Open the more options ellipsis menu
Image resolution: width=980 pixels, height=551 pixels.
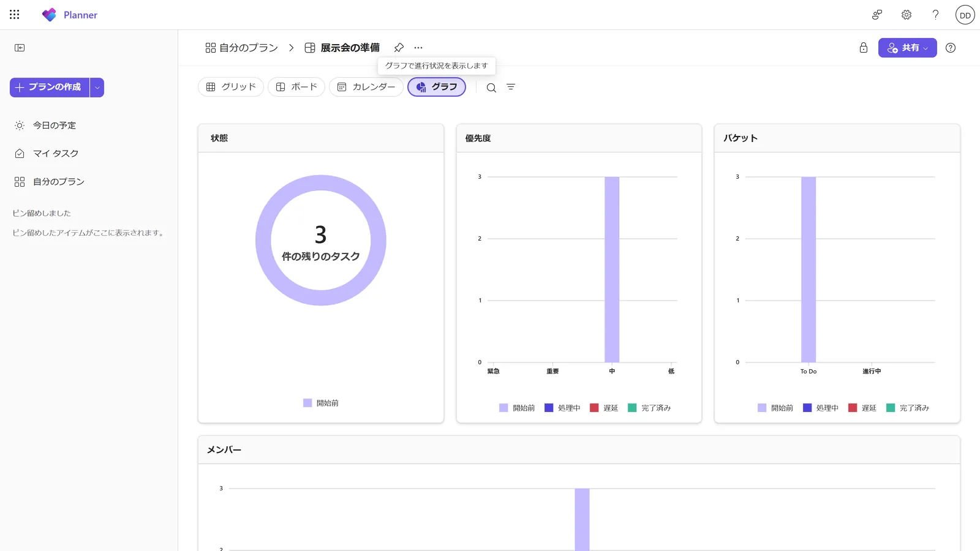[418, 48]
